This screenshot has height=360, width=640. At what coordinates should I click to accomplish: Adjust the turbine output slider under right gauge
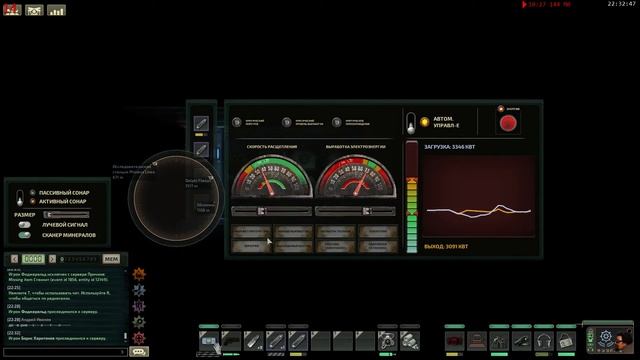(355, 211)
